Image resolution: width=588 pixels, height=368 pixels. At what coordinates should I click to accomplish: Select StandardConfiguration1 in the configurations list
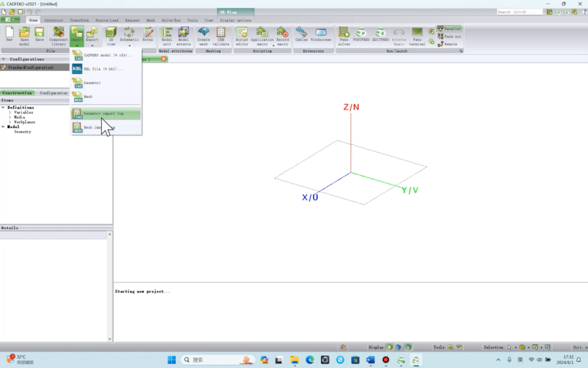coord(35,68)
